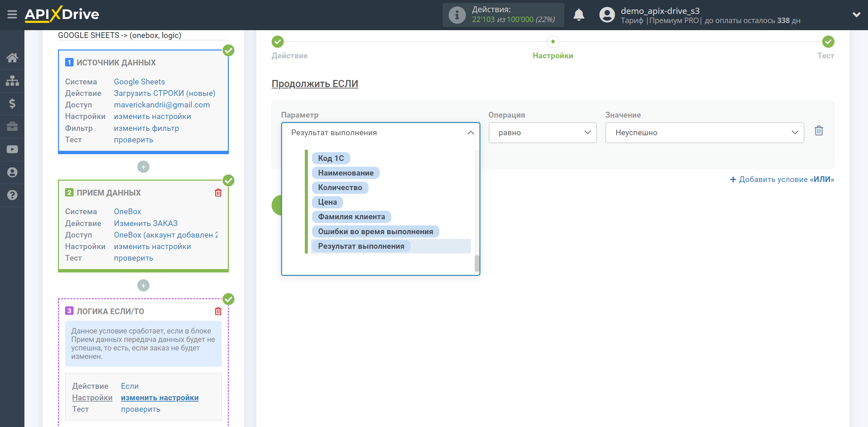Open help question mark icon
The height and width of the screenshot is (427, 868).
coord(12,195)
